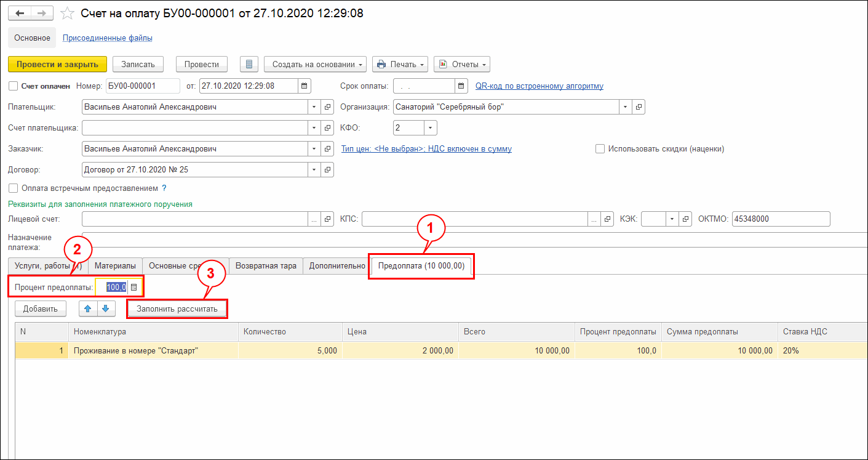Click Провести и закрыть button
The width and height of the screenshot is (868, 460).
(x=57, y=64)
